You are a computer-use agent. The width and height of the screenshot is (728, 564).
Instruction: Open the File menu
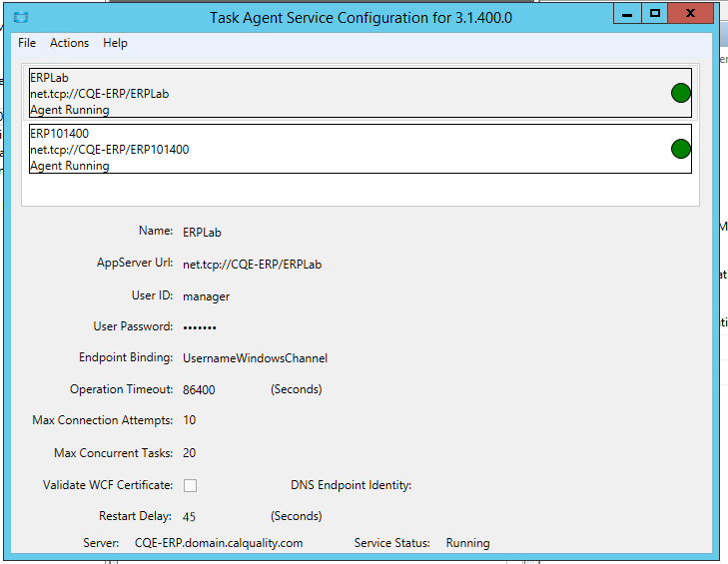pyautogui.click(x=27, y=43)
